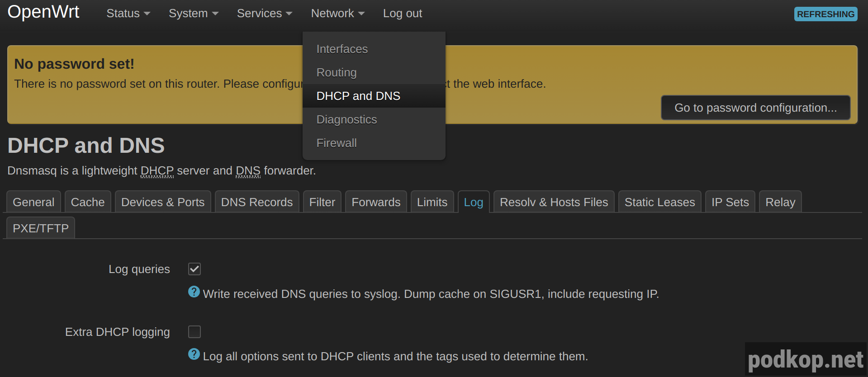
Task: Switch to the General tab
Action: pos(33,202)
